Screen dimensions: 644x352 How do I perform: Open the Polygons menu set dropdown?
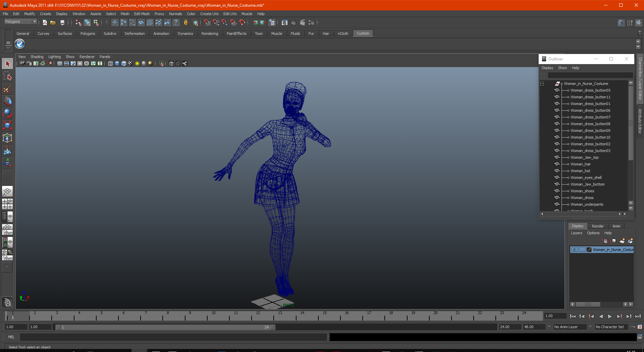tap(20, 21)
